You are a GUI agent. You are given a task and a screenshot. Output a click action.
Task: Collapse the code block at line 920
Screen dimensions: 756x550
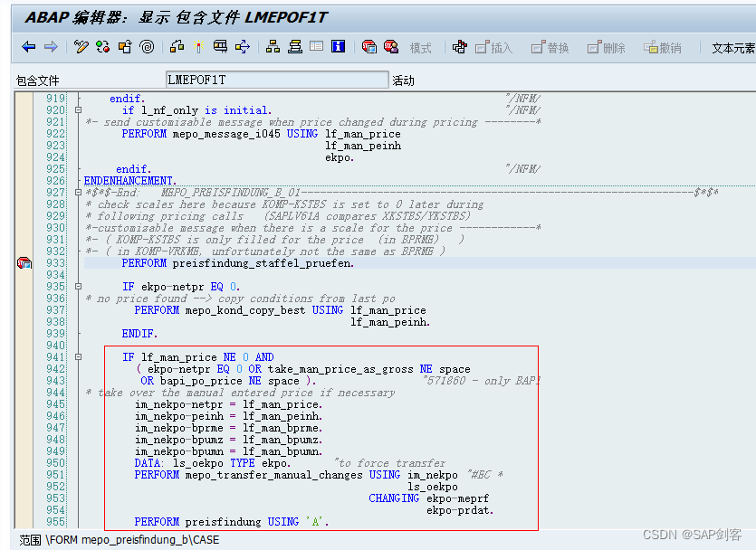pos(77,108)
